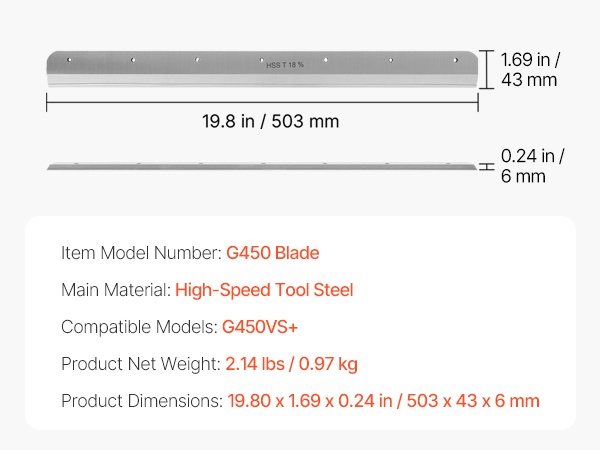Click the Product Dimensions label
Viewport: 600px width, 450px height.
coord(139,401)
